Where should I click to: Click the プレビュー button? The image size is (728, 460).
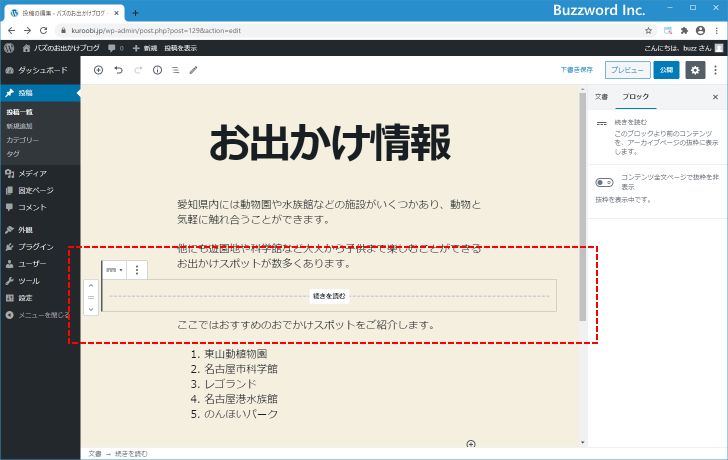tap(627, 70)
